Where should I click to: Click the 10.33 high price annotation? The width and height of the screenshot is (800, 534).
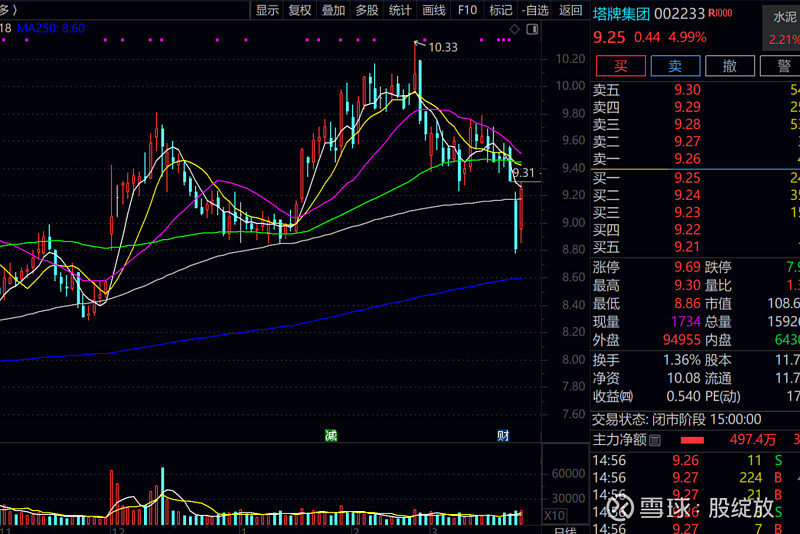(443, 47)
